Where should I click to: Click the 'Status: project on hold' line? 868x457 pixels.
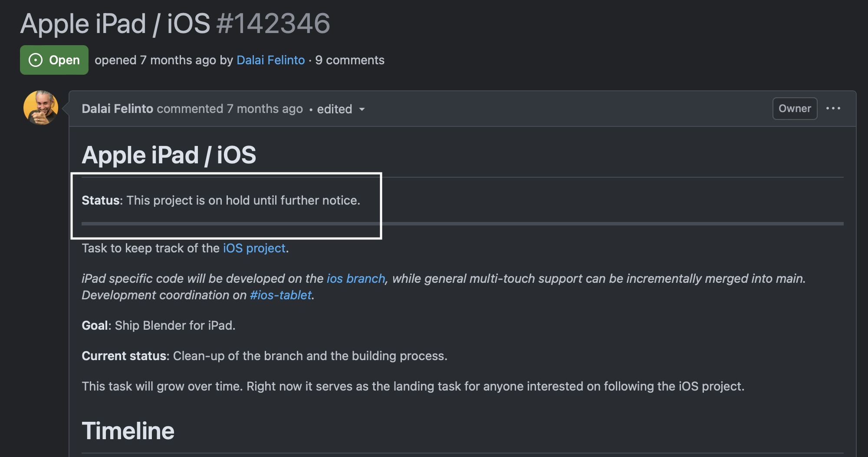point(221,200)
